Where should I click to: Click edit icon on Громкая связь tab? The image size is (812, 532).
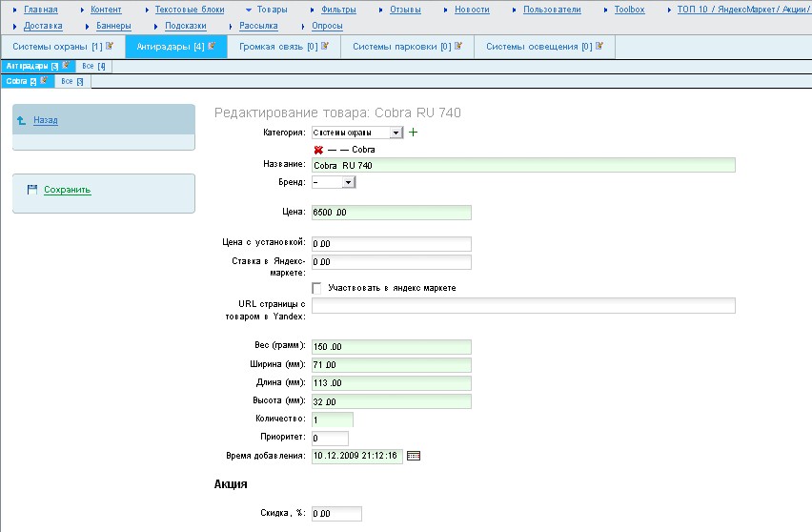tap(325, 46)
